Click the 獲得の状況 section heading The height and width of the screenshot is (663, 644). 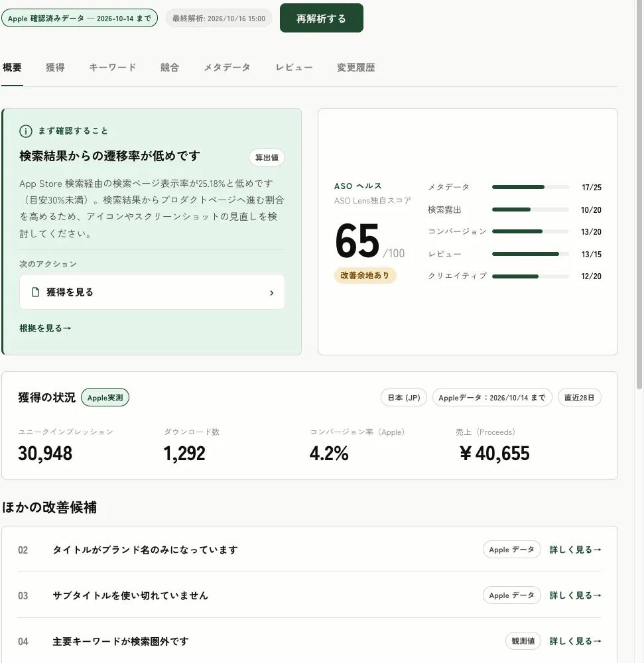(x=46, y=397)
